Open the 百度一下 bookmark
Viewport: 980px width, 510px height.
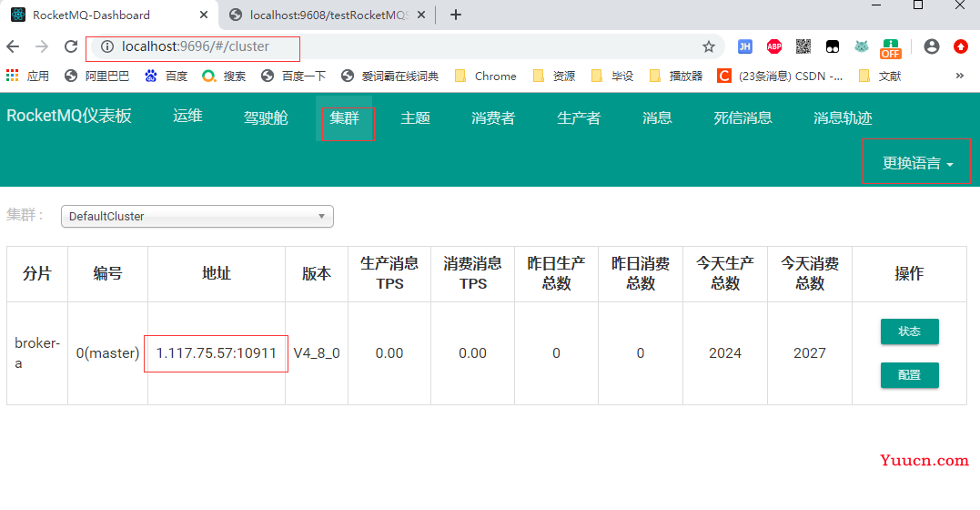pos(294,76)
